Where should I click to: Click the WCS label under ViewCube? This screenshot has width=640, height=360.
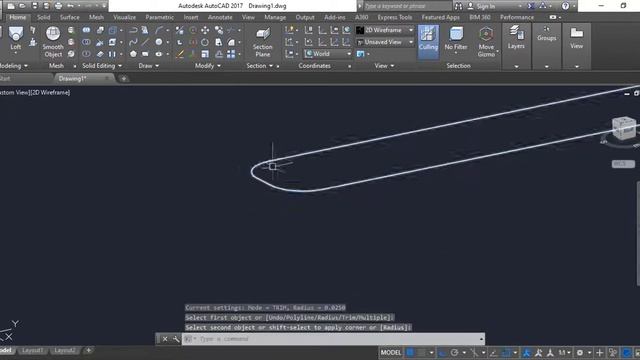point(623,164)
